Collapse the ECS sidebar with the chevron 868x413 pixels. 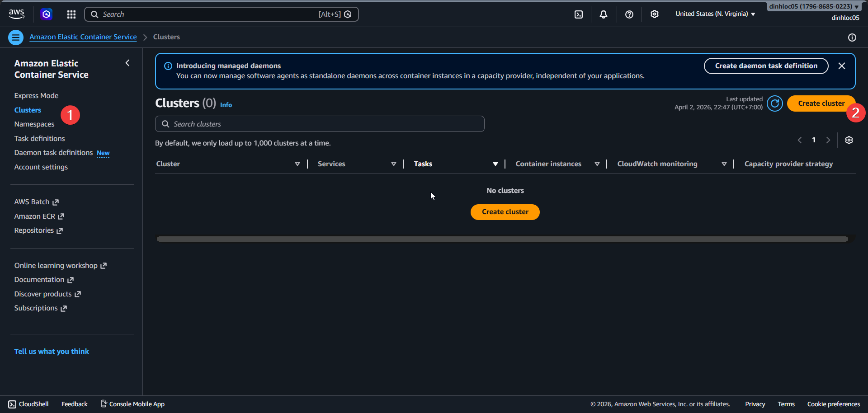pos(127,63)
